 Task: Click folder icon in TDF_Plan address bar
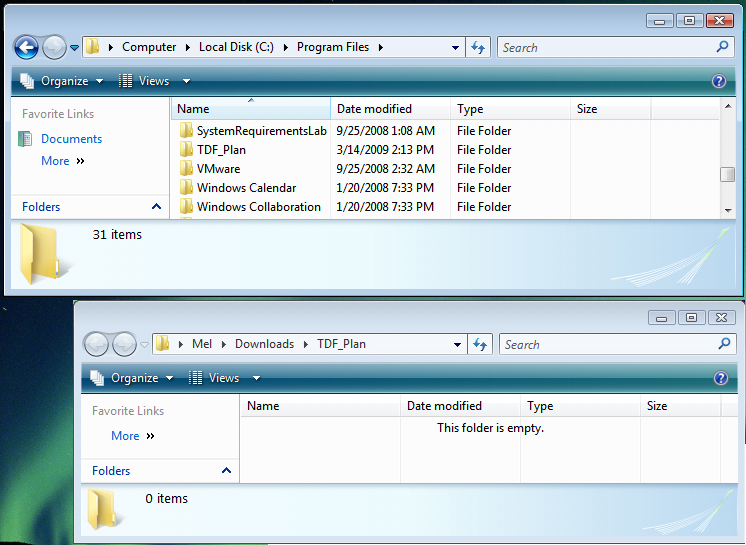pos(163,343)
